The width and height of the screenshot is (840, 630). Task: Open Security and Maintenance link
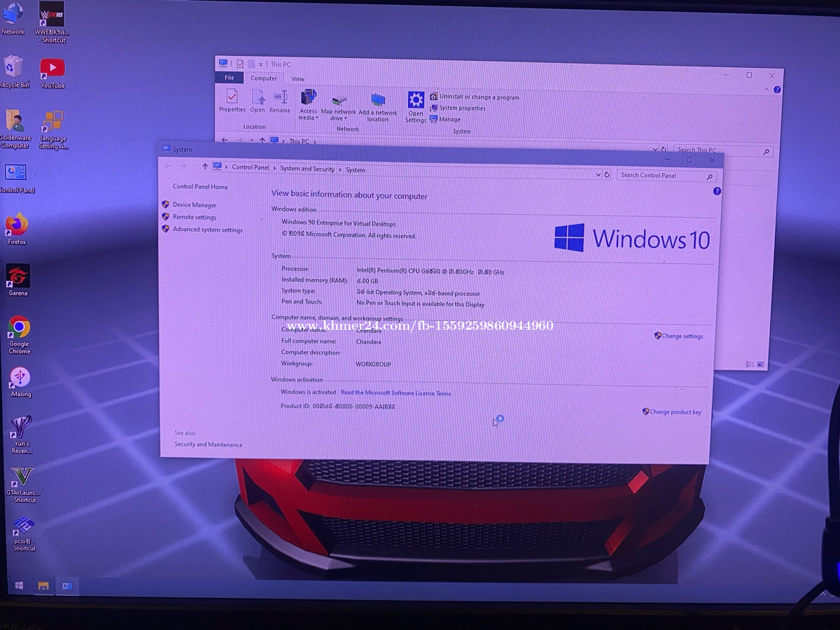point(209,444)
